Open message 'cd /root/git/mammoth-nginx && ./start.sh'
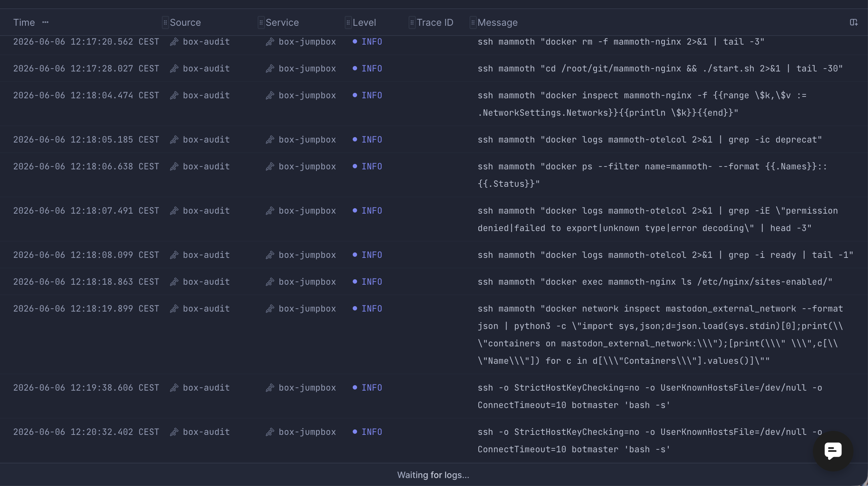Screen dimensions: 868x486 [660, 69]
